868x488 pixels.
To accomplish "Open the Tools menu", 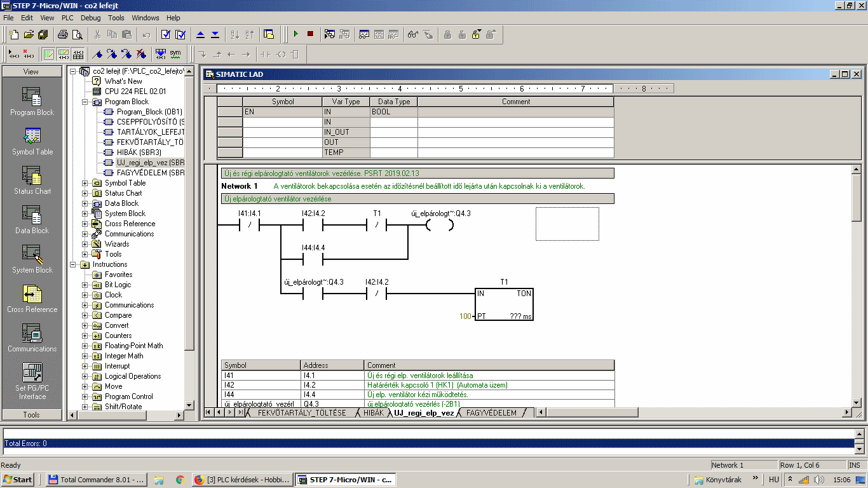I will pyautogui.click(x=116, y=18).
